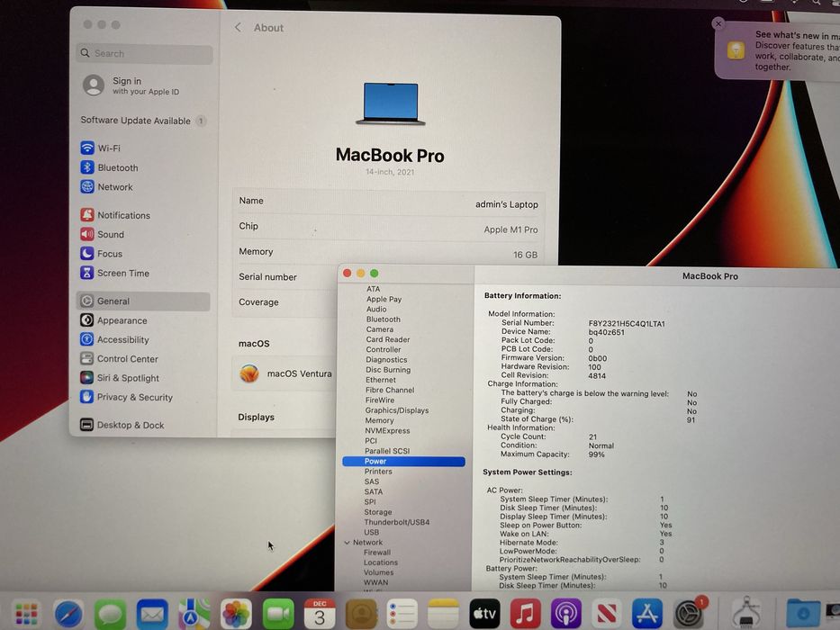Select Storage in System Information list

click(377, 512)
